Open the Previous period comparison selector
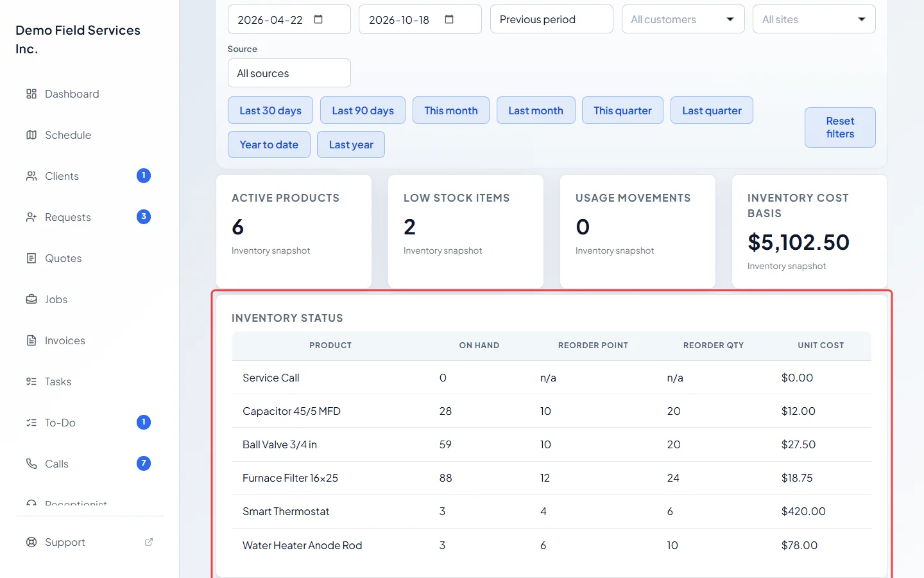This screenshot has width=924, height=578. point(551,19)
